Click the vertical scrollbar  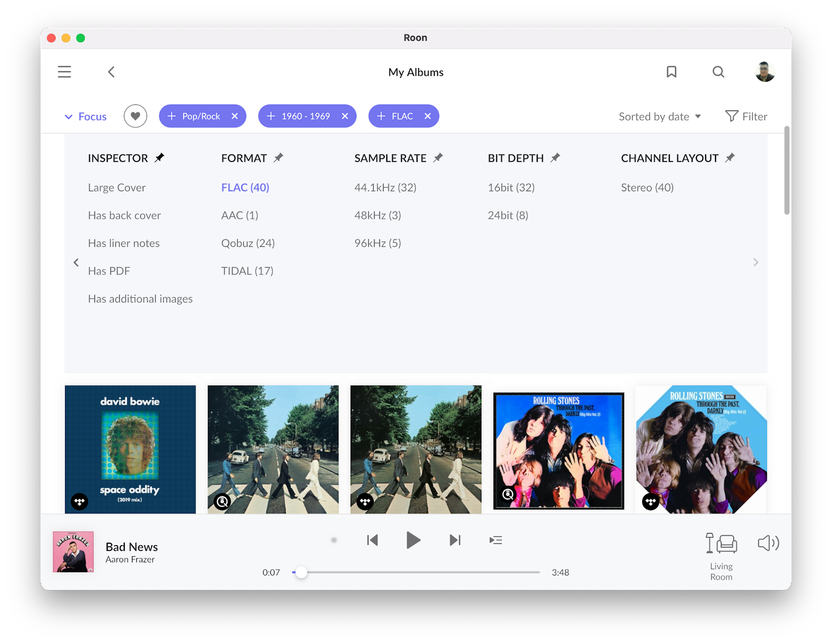pyautogui.click(x=787, y=170)
